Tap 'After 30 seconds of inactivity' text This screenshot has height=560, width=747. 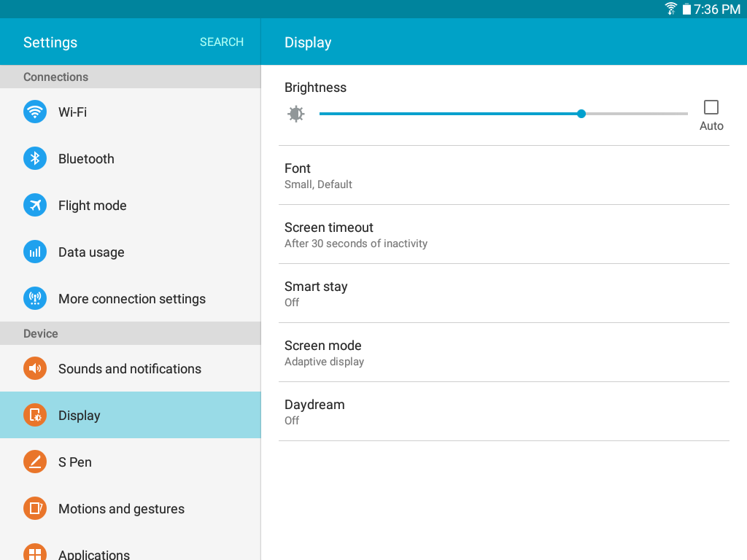coord(356,244)
